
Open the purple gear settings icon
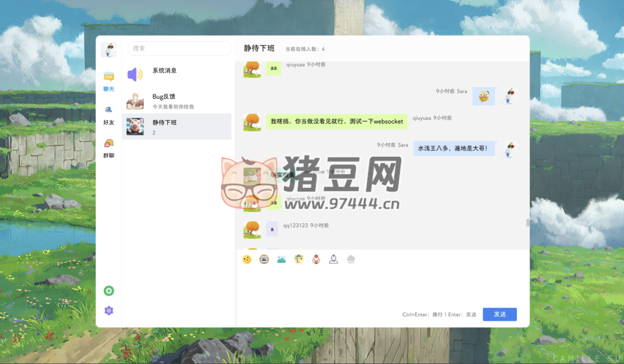[x=109, y=311]
